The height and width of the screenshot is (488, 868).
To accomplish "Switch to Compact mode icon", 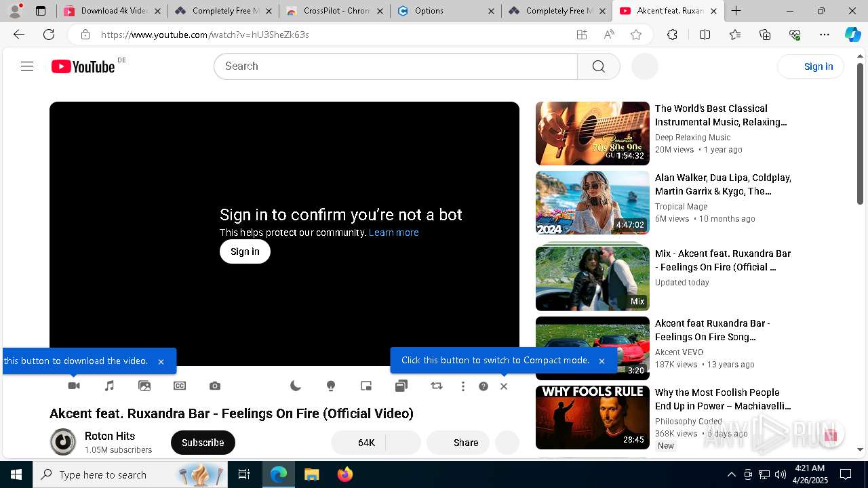I will (x=401, y=386).
